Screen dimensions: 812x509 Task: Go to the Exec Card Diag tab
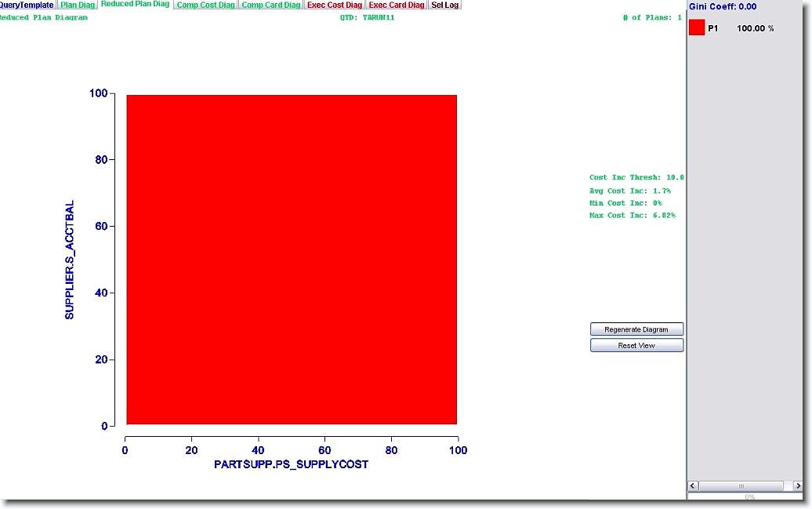[x=397, y=5]
